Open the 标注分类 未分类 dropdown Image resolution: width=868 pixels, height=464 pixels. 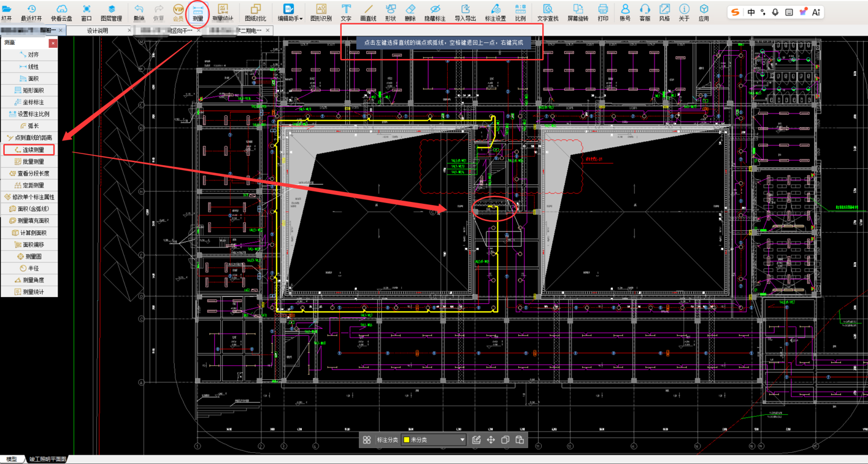click(x=434, y=440)
